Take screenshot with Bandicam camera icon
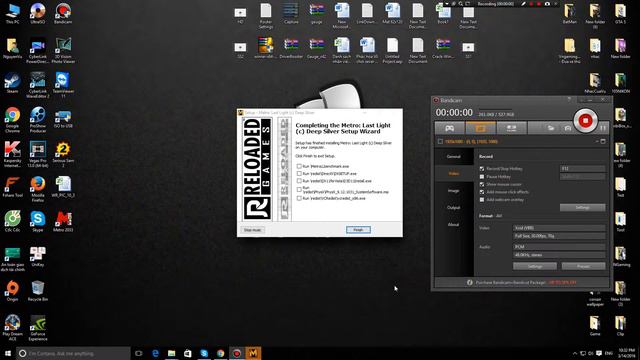Screen dimensions: 640x360 coord(567,128)
